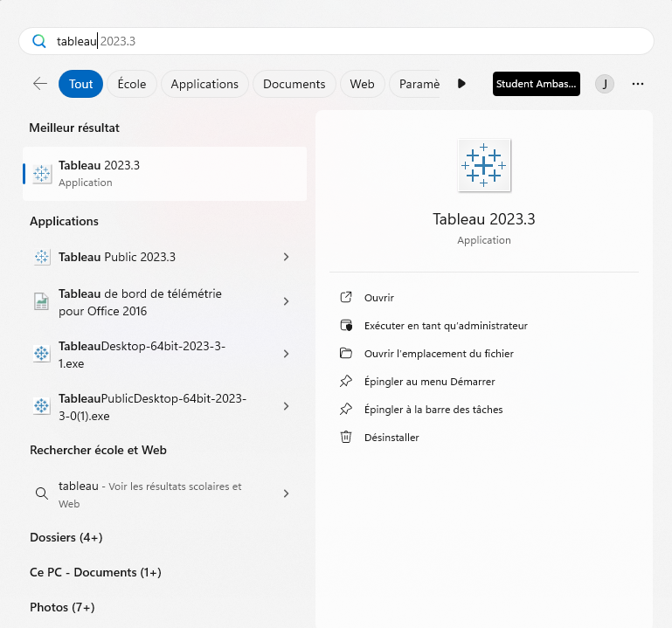This screenshot has height=628, width=672.
Task: Open the 'Tableau 2023.3' best result
Action: pyautogui.click(x=164, y=174)
